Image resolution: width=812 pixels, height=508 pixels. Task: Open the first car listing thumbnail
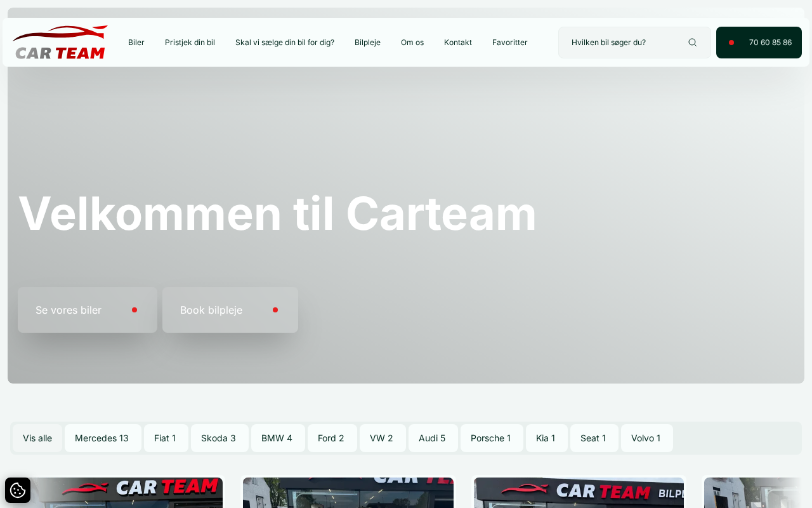(x=117, y=493)
